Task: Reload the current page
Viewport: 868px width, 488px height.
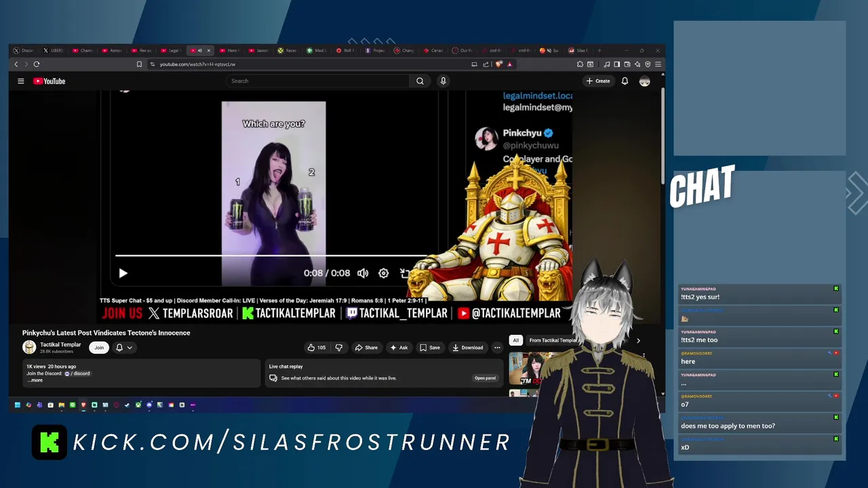Action: (x=37, y=64)
